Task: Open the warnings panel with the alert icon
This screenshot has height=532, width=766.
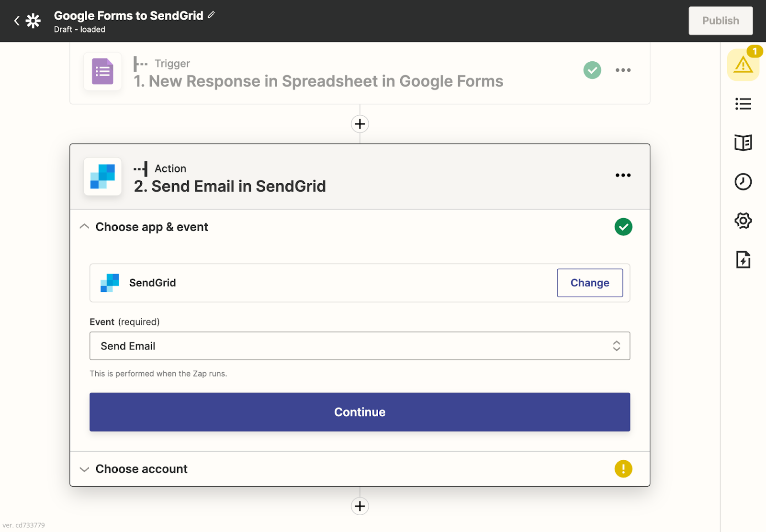Action: tap(743, 65)
